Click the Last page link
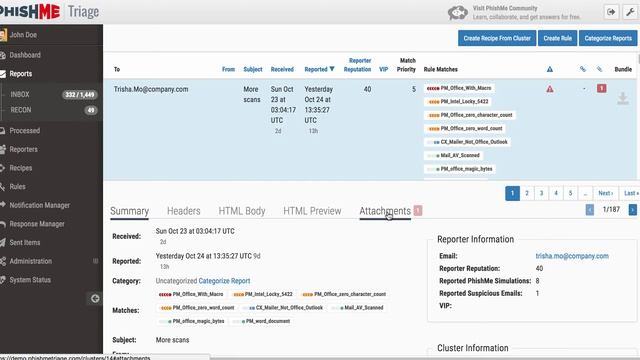 (630, 193)
